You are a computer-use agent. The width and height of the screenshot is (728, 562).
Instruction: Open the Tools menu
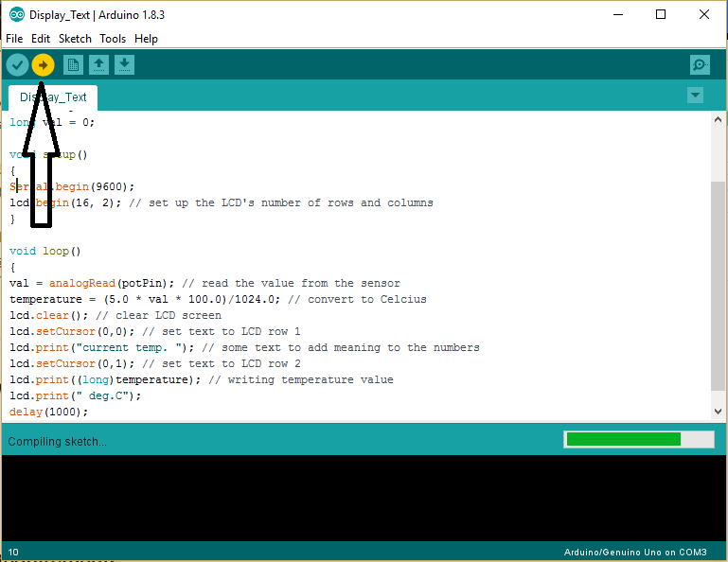113,39
